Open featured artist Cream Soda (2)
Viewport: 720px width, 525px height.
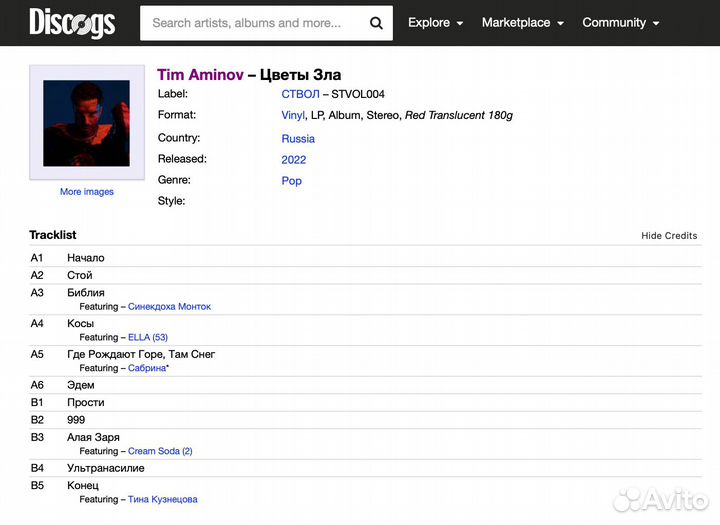(160, 451)
